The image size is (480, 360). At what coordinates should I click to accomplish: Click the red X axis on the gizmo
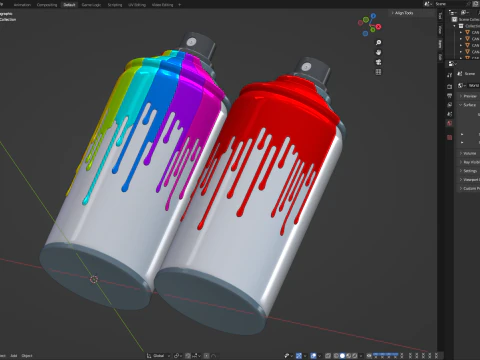(379, 27)
